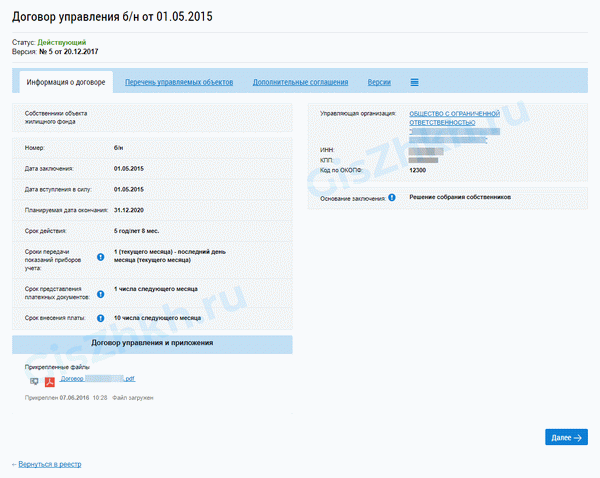The width and height of the screenshot is (600, 478).
Task: Click Решение собрания собственников basis text
Action: (460, 198)
